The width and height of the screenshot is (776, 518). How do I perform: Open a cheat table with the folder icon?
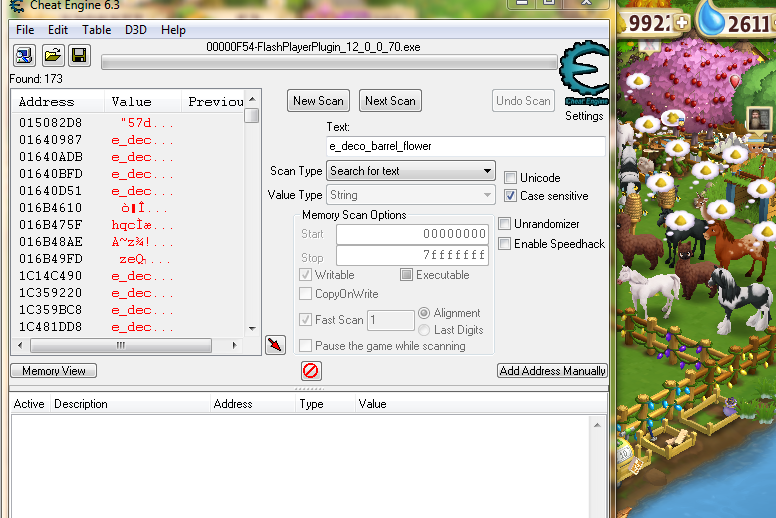point(52,55)
